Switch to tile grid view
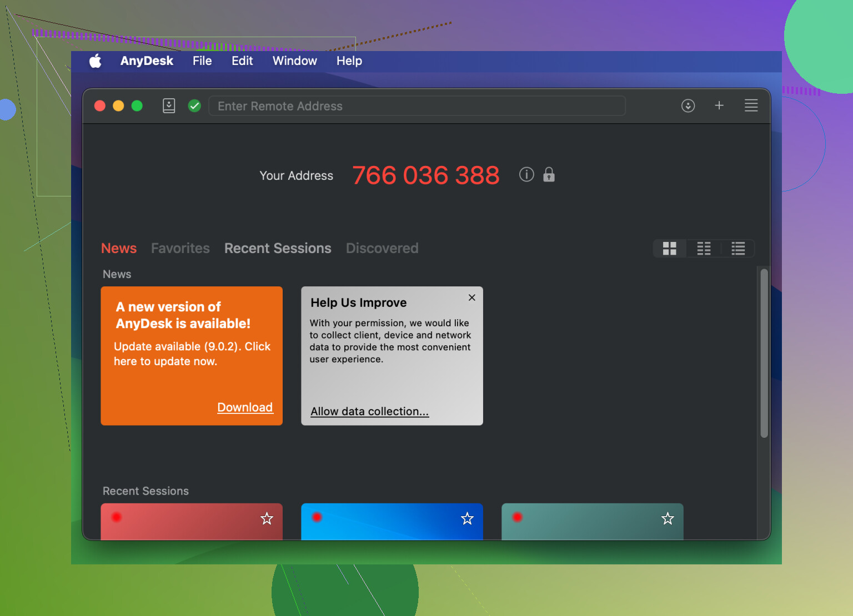 (670, 249)
